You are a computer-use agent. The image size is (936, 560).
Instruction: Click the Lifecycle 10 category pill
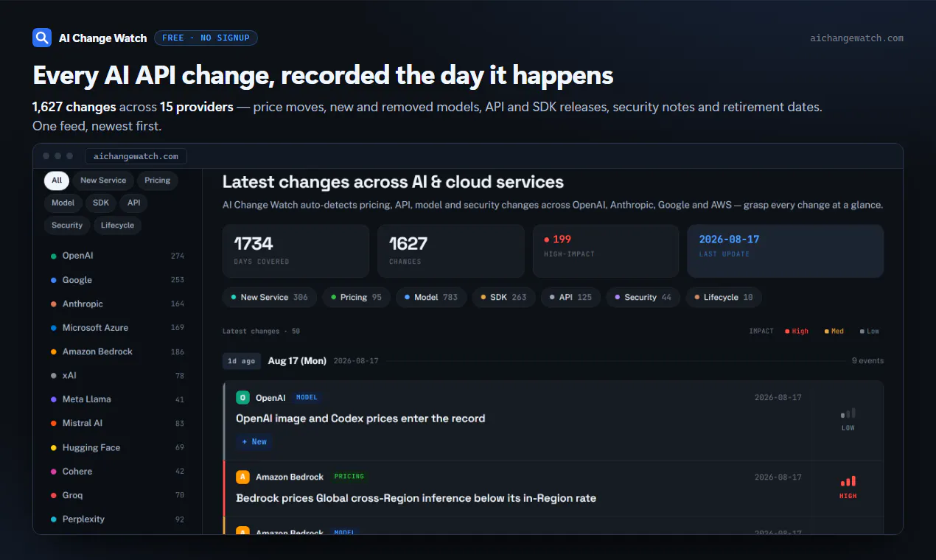click(x=724, y=297)
